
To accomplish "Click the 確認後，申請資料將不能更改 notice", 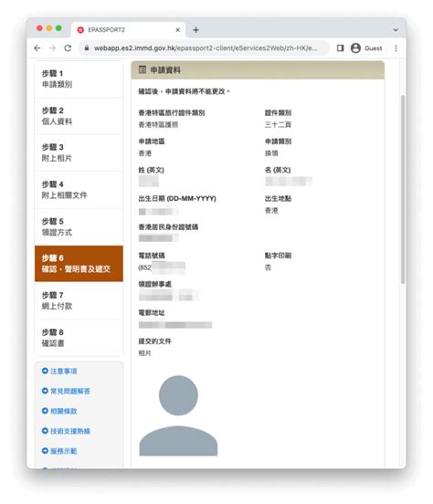I will coord(184,91).
